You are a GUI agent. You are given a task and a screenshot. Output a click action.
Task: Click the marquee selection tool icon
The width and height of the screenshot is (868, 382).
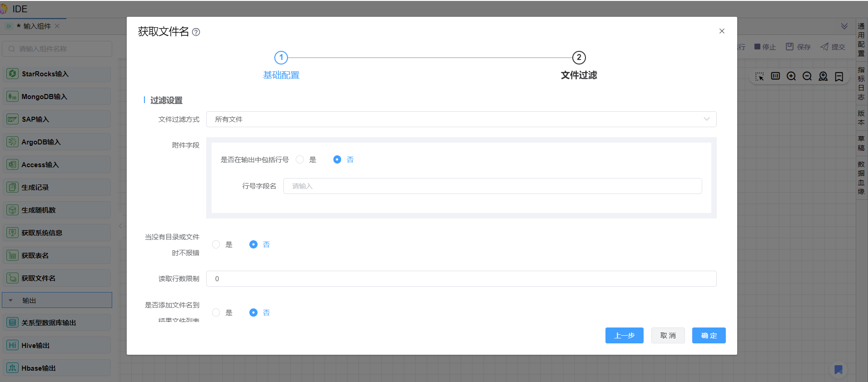pyautogui.click(x=759, y=76)
